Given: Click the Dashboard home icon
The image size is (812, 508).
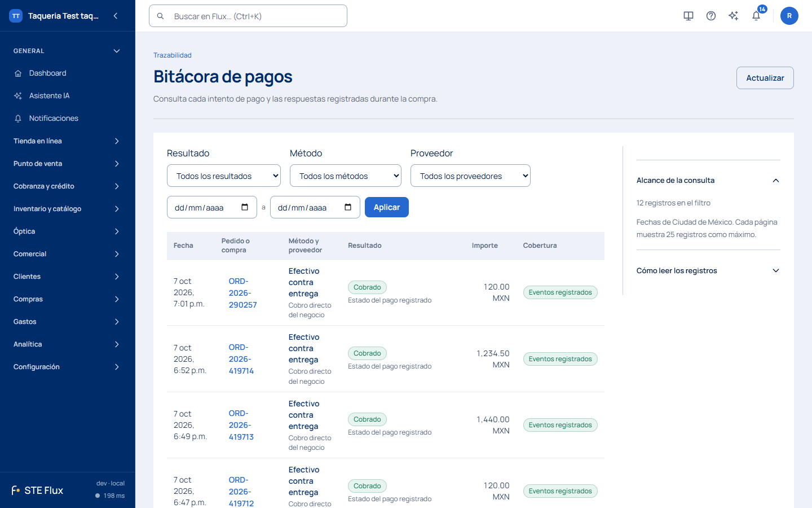Looking at the screenshot, I should (x=18, y=73).
